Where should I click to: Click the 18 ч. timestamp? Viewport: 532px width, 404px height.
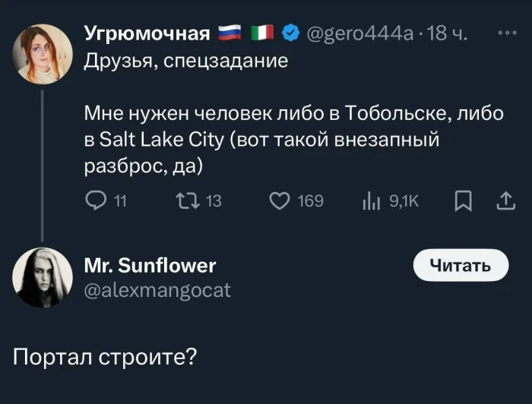tap(448, 34)
